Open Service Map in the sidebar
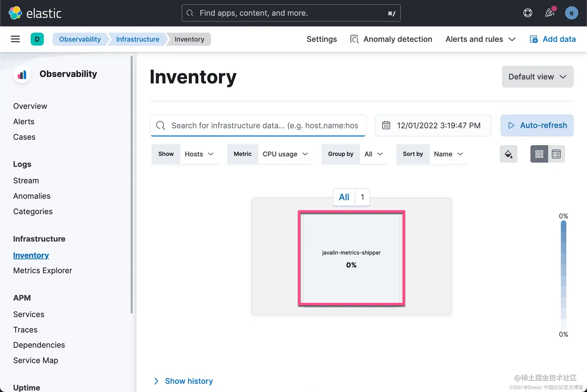The width and height of the screenshot is (587, 392). coord(36,361)
